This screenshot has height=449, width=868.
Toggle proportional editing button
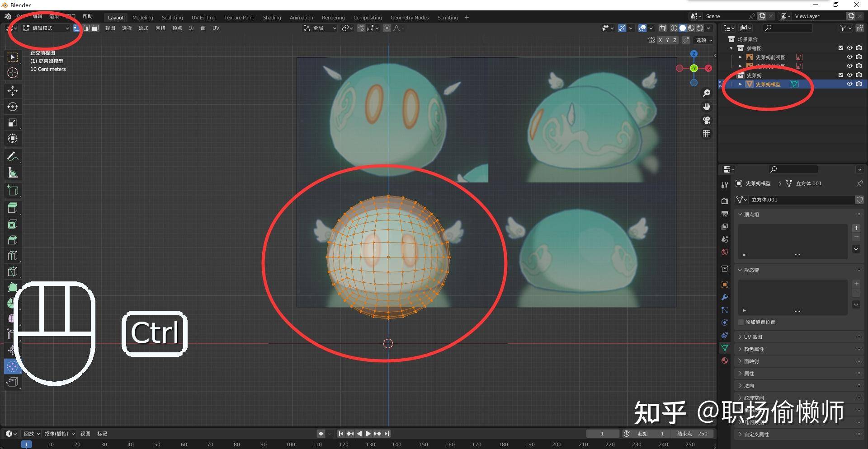pyautogui.click(x=387, y=28)
